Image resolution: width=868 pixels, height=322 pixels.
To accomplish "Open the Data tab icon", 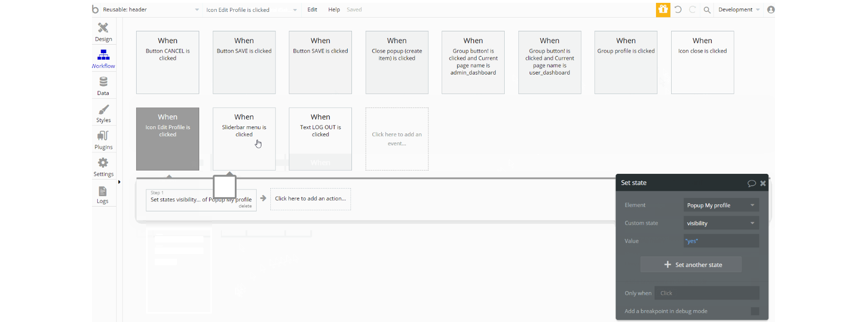I will pos(103,82).
